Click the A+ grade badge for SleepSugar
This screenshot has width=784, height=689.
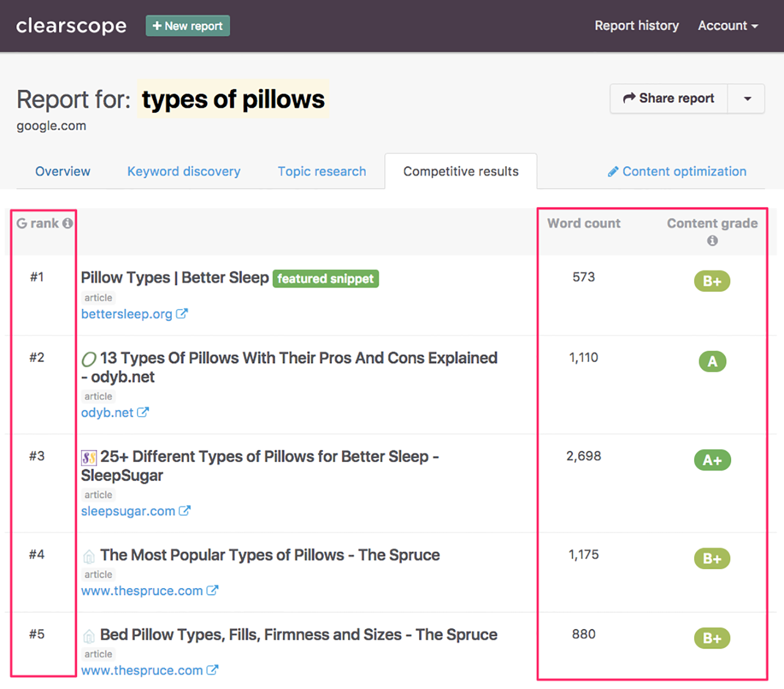(x=713, y=460)
